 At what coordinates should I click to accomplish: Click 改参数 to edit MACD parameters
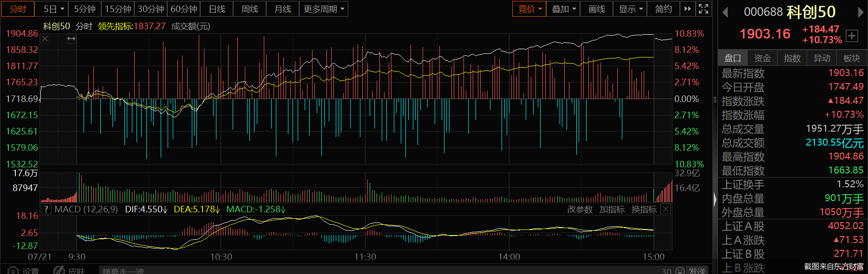click(580, 210)
